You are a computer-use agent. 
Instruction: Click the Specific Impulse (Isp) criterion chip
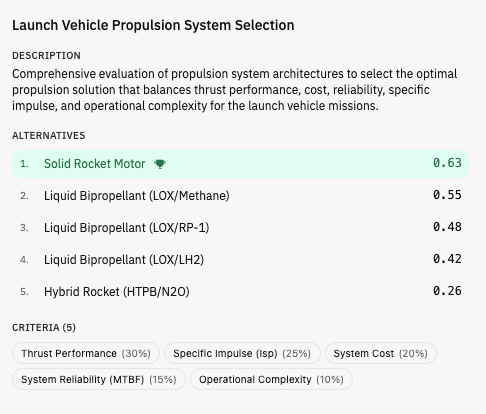click(x=242, y=353)
